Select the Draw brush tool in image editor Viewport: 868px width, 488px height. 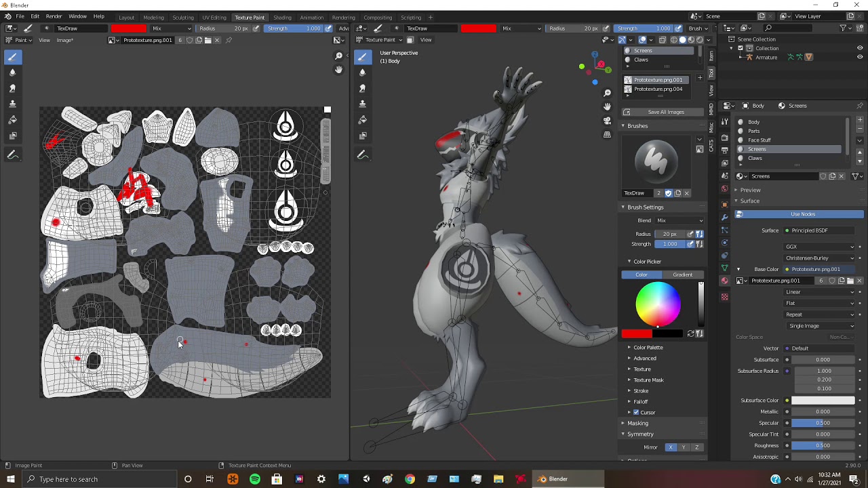click(12, 57)
